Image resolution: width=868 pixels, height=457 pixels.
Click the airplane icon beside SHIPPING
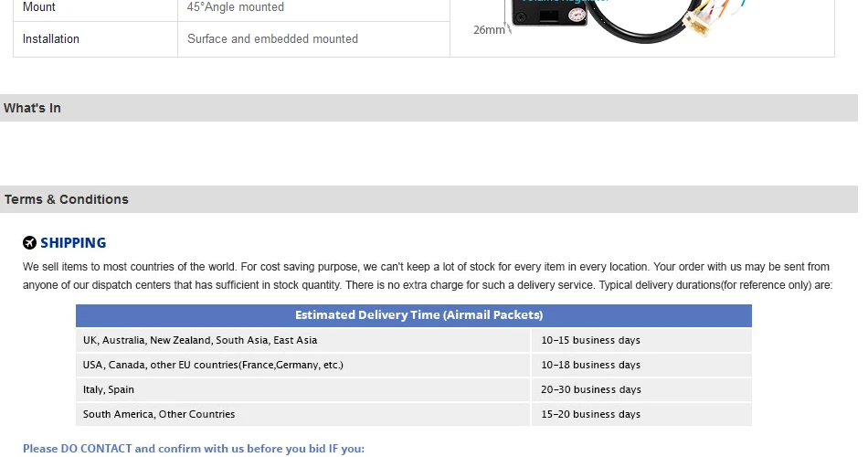click(29, 242)
